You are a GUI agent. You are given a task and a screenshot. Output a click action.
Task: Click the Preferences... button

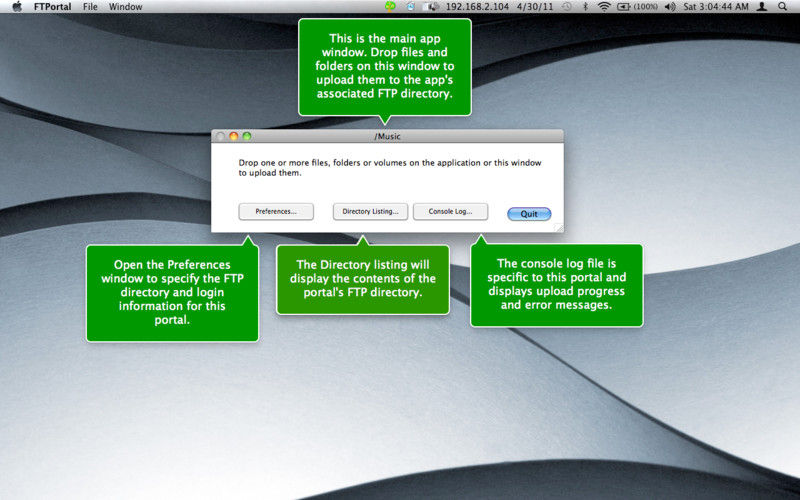[x=276, y=211]
